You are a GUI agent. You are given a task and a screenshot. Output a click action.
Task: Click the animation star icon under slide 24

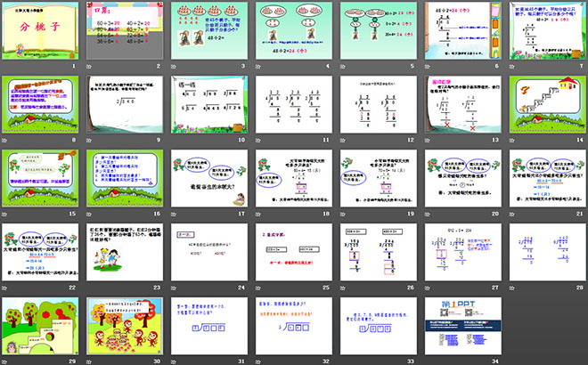pos(174,288)
